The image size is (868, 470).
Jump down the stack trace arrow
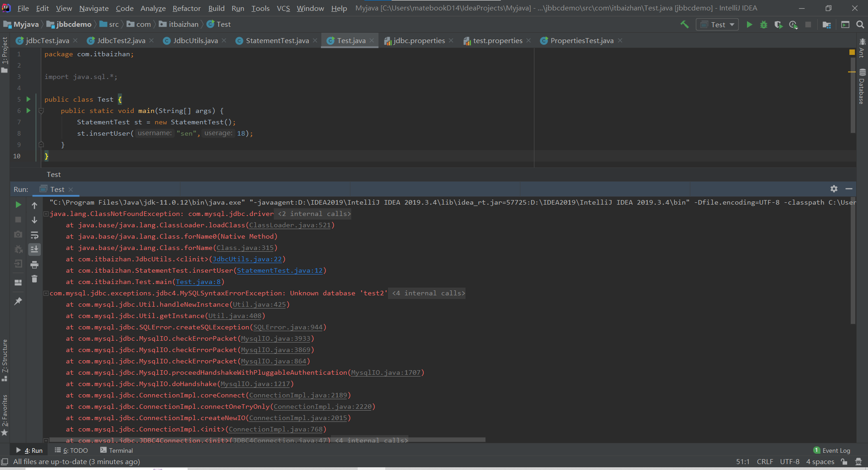(34, 220)
